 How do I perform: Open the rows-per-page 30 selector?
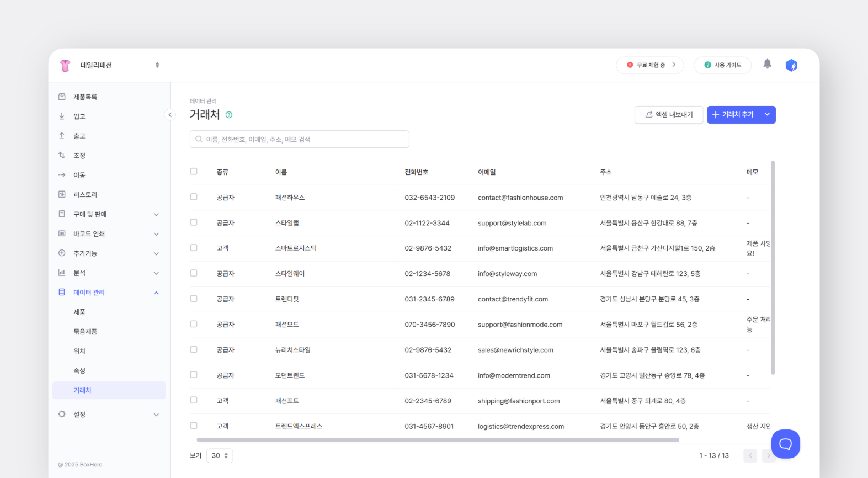coord(220,455)
